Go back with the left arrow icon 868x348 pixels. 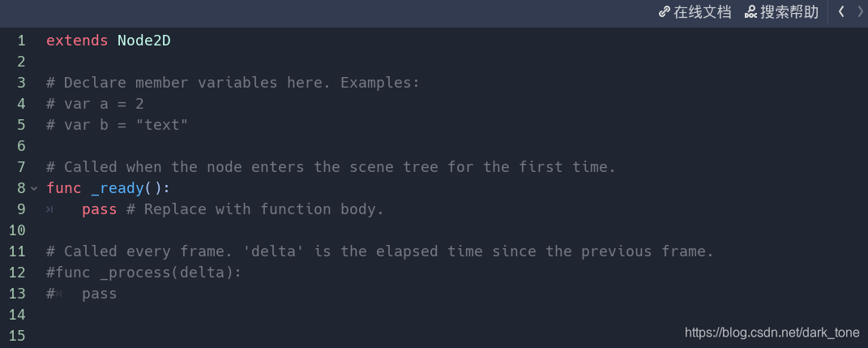[841, 11]
